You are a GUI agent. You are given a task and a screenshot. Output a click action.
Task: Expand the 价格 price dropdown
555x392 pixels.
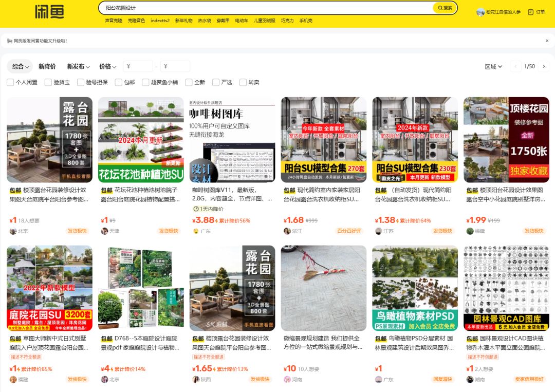[x=107, y=66]
